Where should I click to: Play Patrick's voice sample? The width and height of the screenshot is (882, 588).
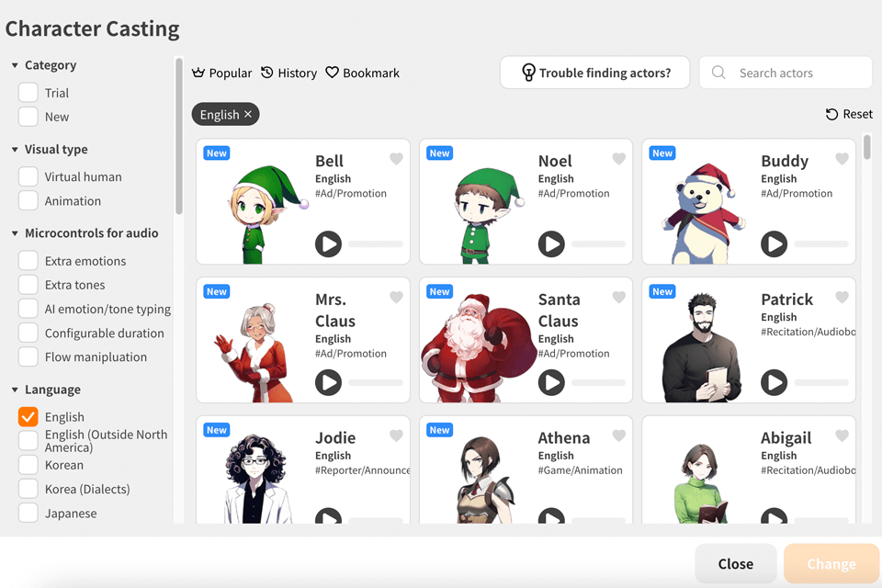click(774, 382)
